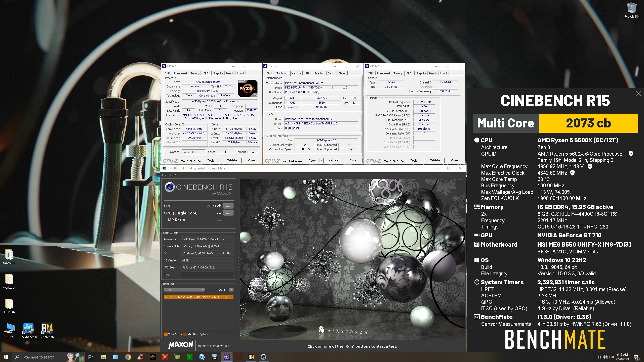
Task: Open Graphics tab in Memory CPU-Z window
Action: (x=421, y=73)
